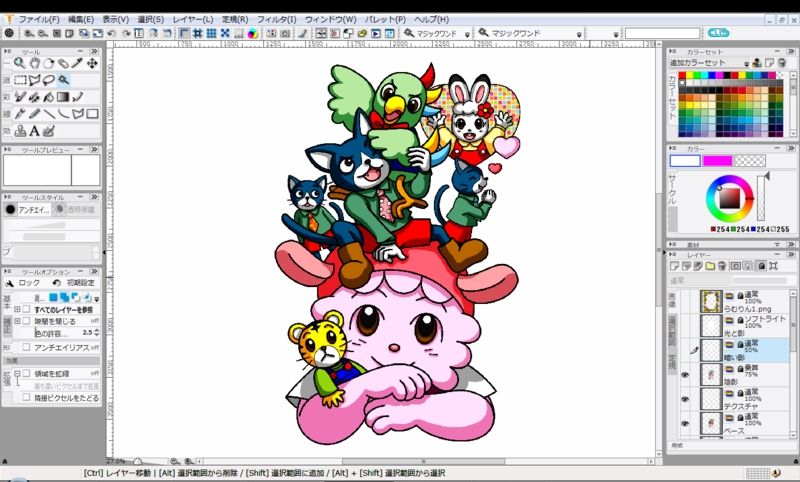Open 追加カラーセット dropdown arrow

pyautogui.click(x=746, y=64)
